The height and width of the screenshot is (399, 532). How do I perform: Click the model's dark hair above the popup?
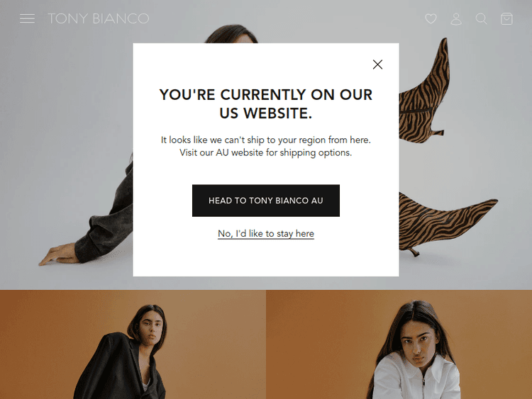coord(231,34)
